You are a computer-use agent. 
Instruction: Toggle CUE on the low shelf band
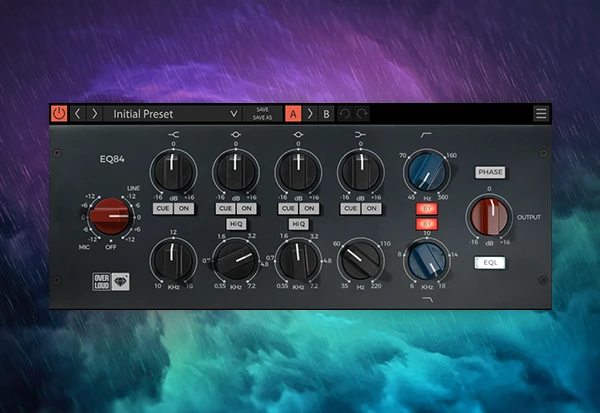coord(350,209)
